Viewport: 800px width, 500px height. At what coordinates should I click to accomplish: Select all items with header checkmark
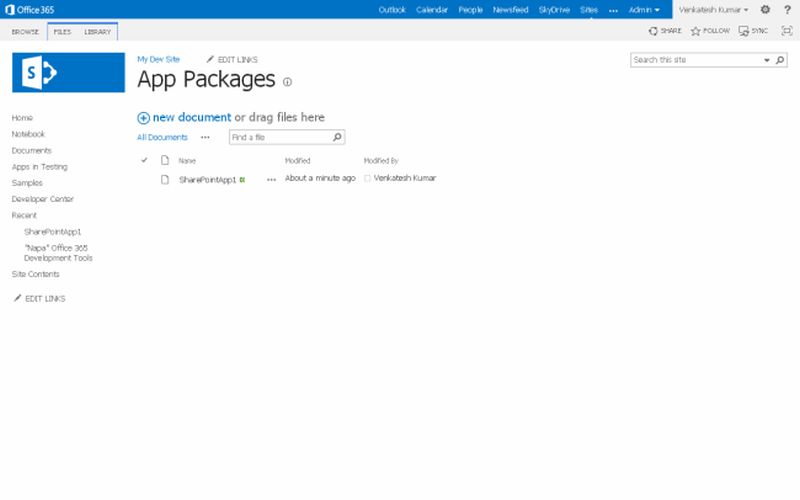pos(144,160)
